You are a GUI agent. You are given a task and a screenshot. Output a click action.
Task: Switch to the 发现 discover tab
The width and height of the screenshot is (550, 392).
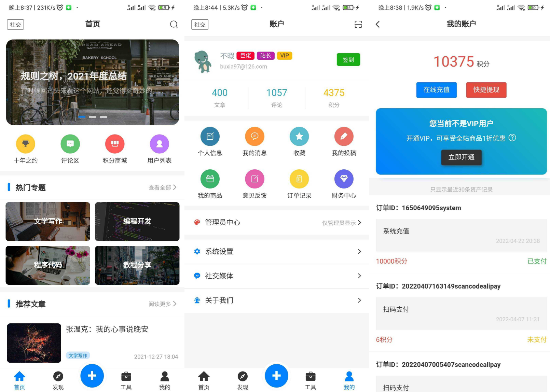[58, 379]
